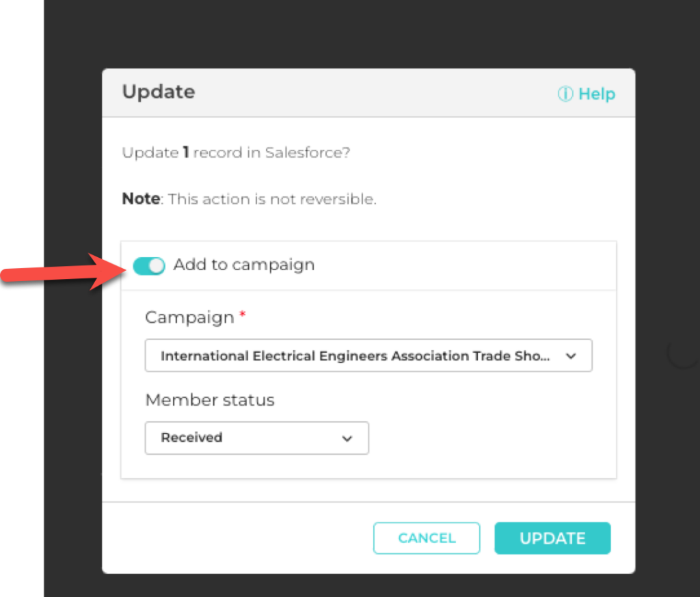
Task: Click the dropdown caret beside Received
Action: click(347, 438)
